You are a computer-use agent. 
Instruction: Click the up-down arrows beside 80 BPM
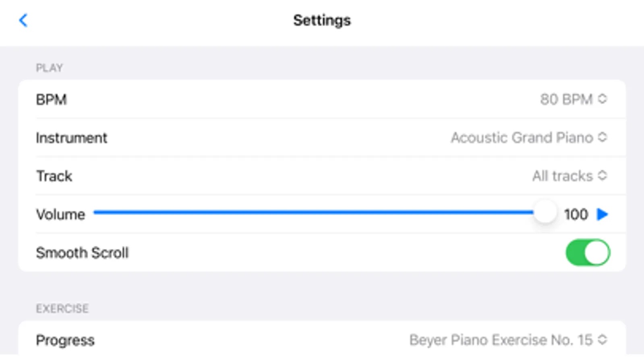click(602, 99)
